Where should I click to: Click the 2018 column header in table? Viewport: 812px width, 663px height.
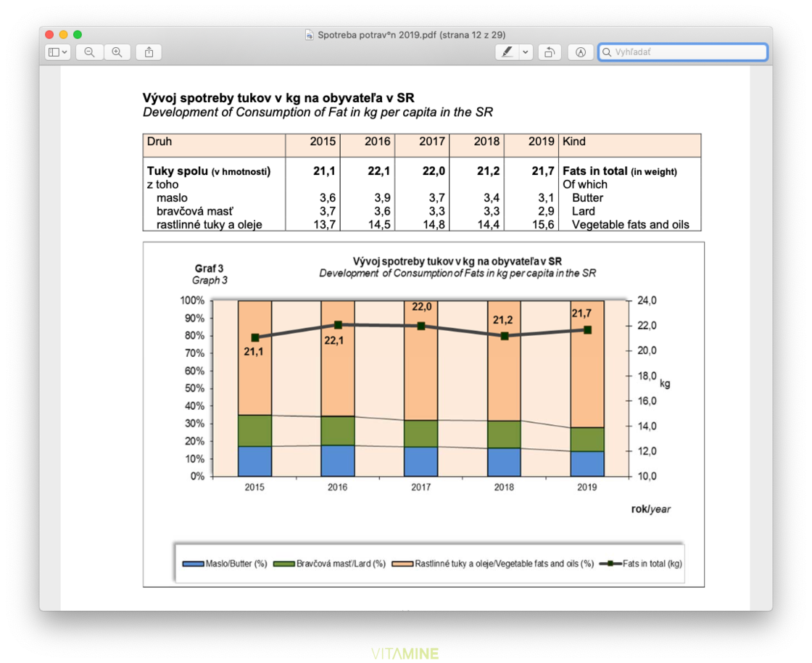(x=486, y=141)
